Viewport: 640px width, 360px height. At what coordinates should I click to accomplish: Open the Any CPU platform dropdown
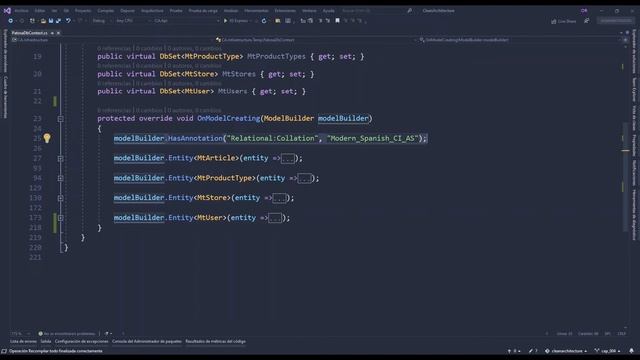tap(133, 21)
